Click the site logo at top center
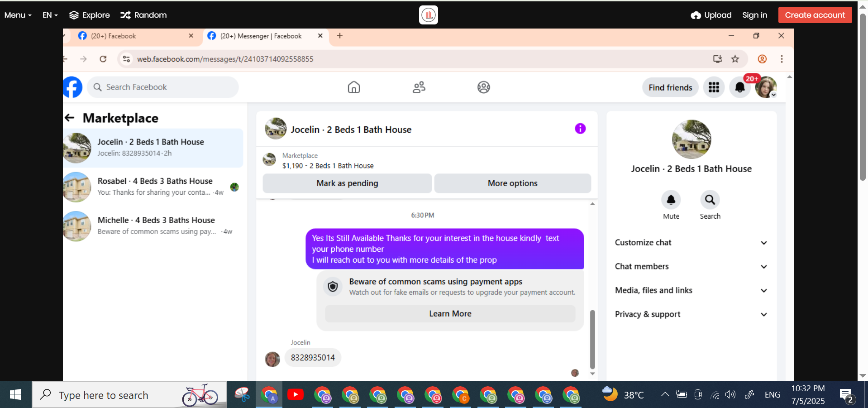Screen dimensions: 868x408 coord(429,15)
